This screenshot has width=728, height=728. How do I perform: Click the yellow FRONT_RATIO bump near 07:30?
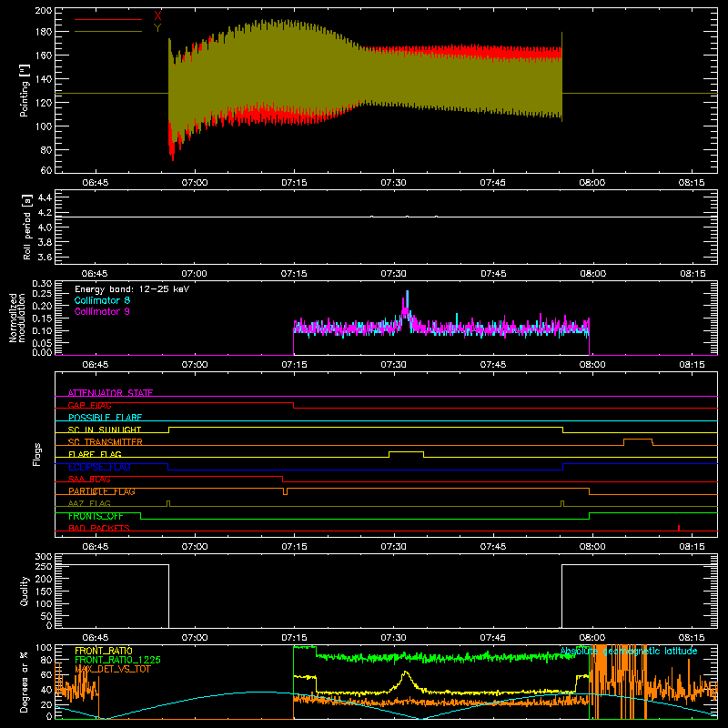(406, 680)
